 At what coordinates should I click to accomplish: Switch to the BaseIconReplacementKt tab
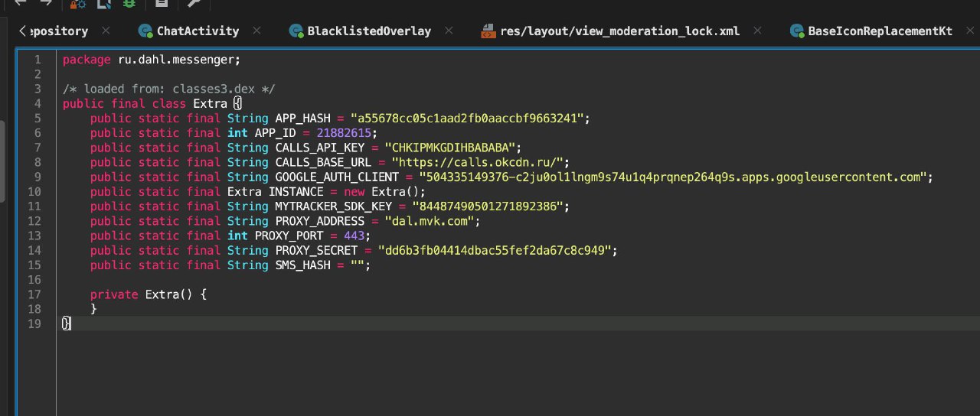880,31
